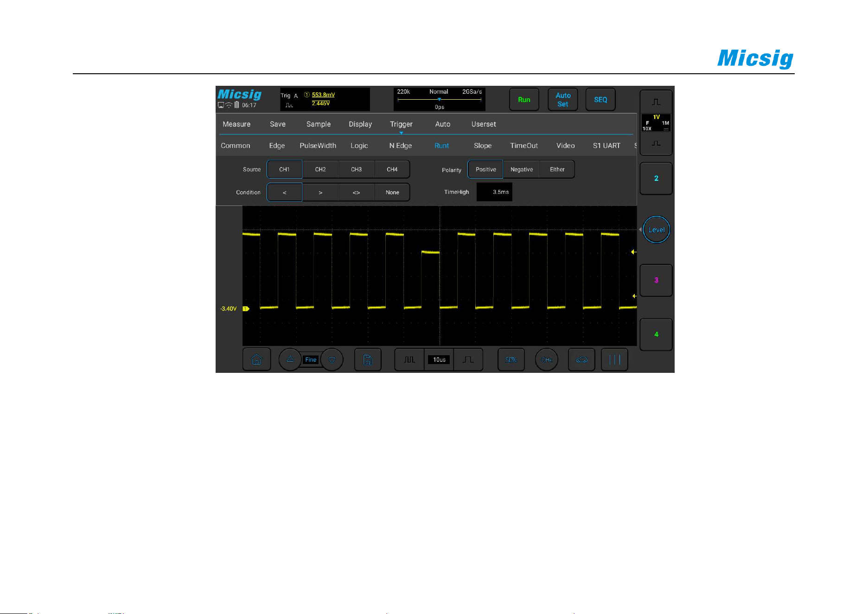Viewport: 868px width, 614px height.
Task: Set polarity to Either
Action: coord(557,169)
